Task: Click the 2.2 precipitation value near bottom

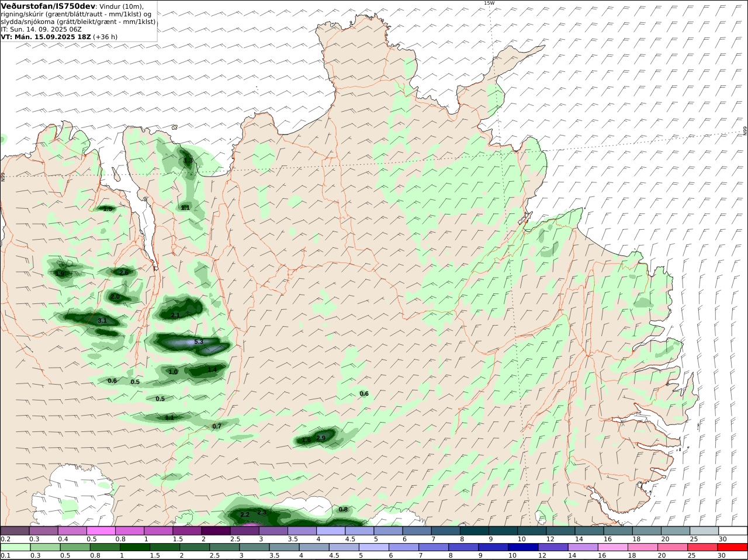Action: point(245,514)
